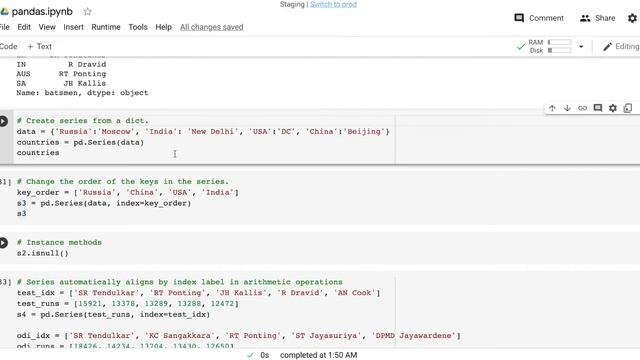Click the pencil Editing icon
The height and width of the screenshot is (360, 640).
(x=607, y=47)
